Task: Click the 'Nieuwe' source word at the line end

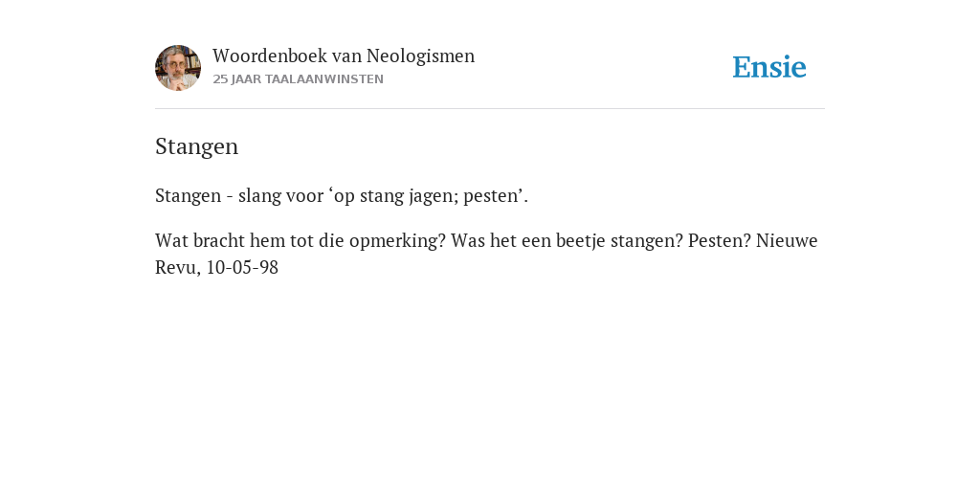Action: 787,240
